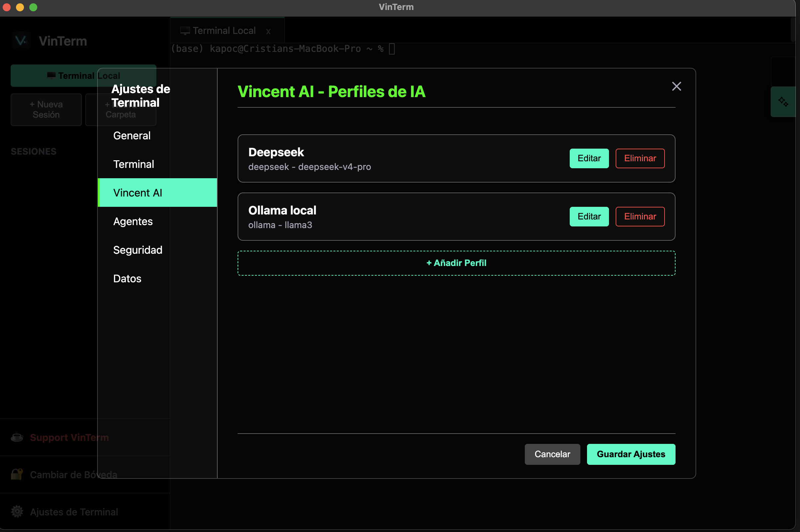This screenshot has width=800, height=532.
Task: Click the monitor icon in the Terminal Local tab
Action: [x=185, y=31]
